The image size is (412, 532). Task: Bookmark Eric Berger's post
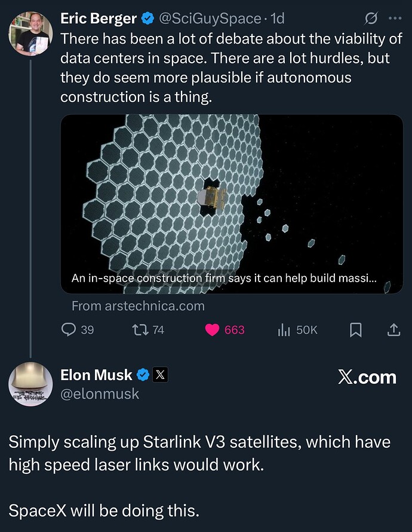pyautogui.click(x=355, y=329)
